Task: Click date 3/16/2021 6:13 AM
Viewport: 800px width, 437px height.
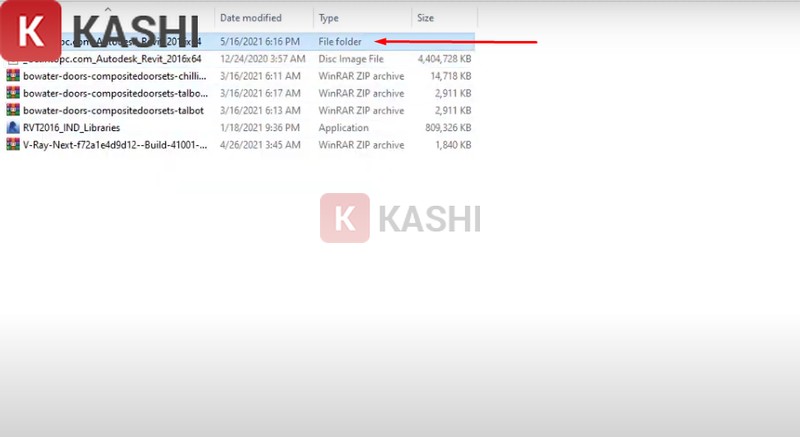Action: tap(260, 110)
